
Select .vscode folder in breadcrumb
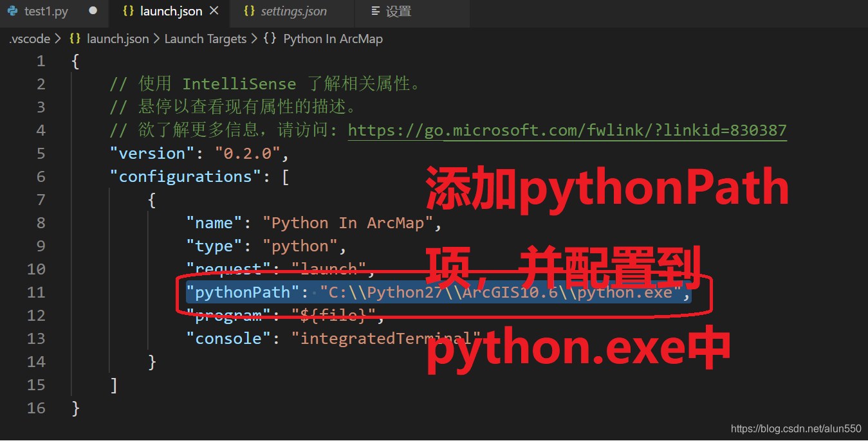point(30,39)
